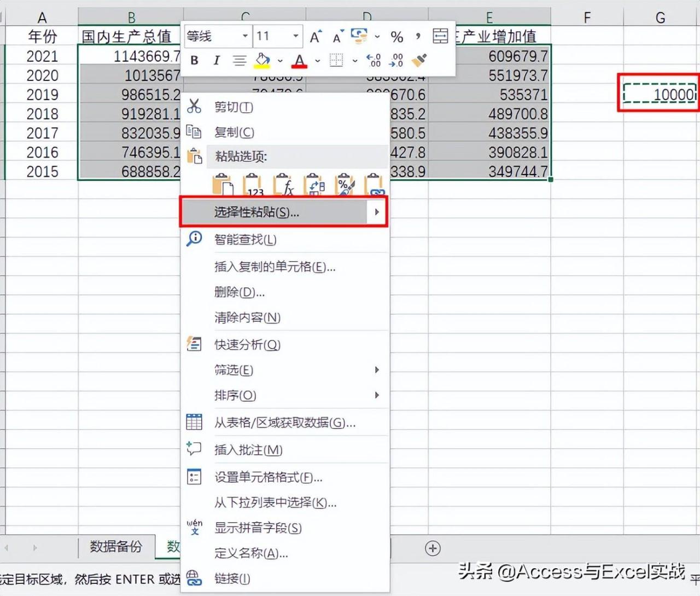The image size is (700, 596).
Task: Click next sheet navigation arrow
Action: tap(35, 548)
